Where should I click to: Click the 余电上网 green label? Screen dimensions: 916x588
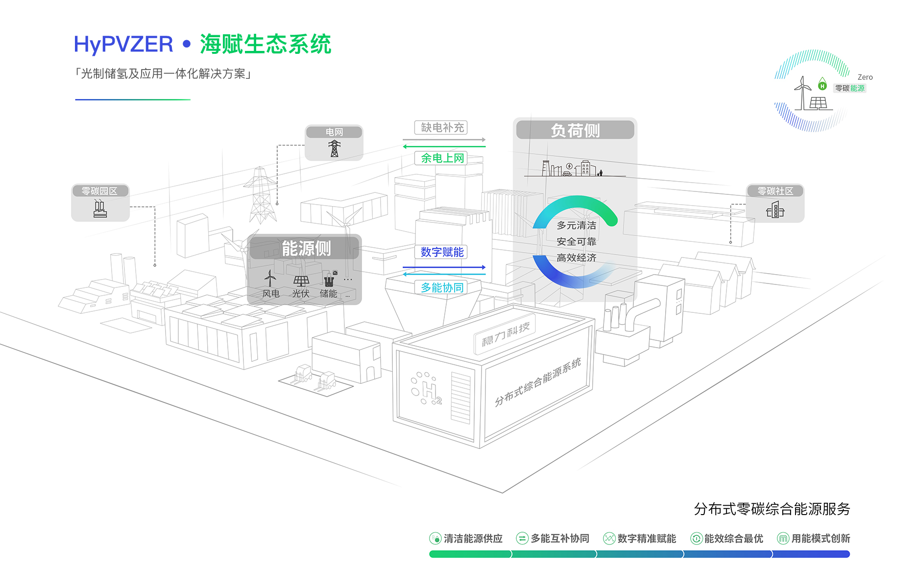[x=441, y=158]
